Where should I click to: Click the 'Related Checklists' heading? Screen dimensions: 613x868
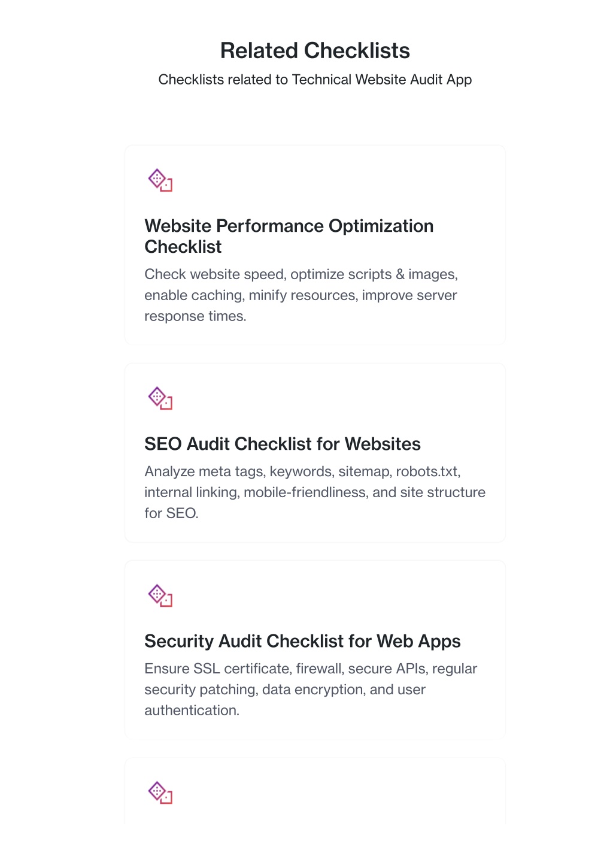pos(315,51)
